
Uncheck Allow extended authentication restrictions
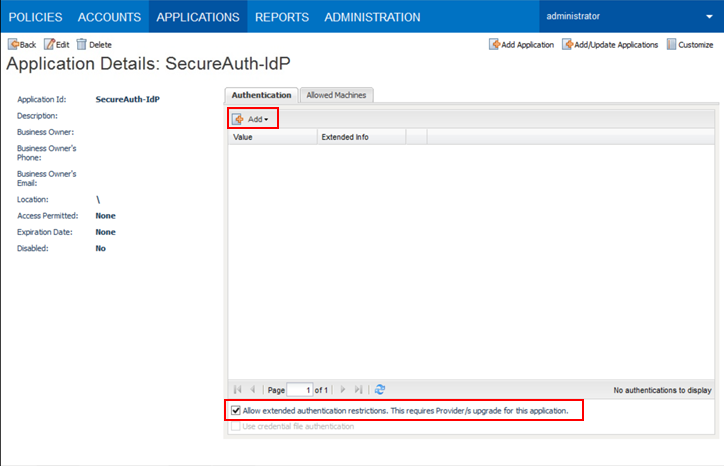pyautogui.click(x=236, y=411)
